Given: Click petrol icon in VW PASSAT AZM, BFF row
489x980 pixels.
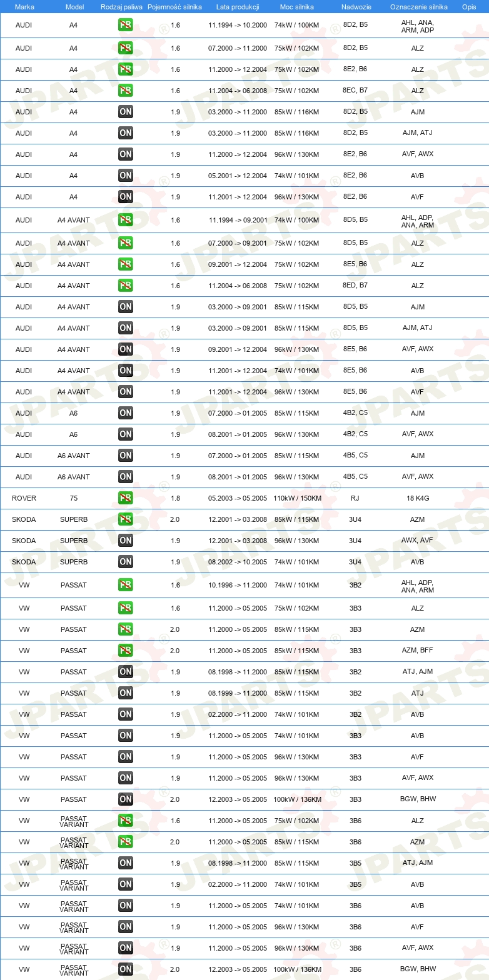Looking at the screenshot, I should pos(126,651).
